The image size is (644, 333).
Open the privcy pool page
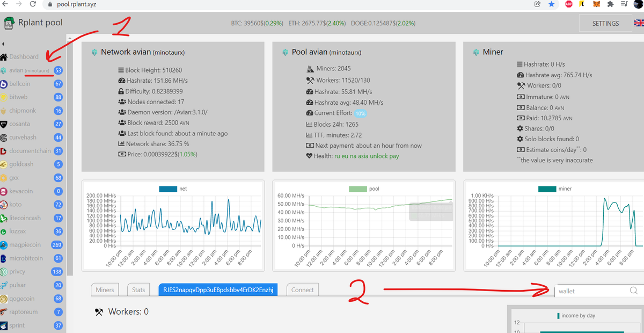click(x=17, y=272)
